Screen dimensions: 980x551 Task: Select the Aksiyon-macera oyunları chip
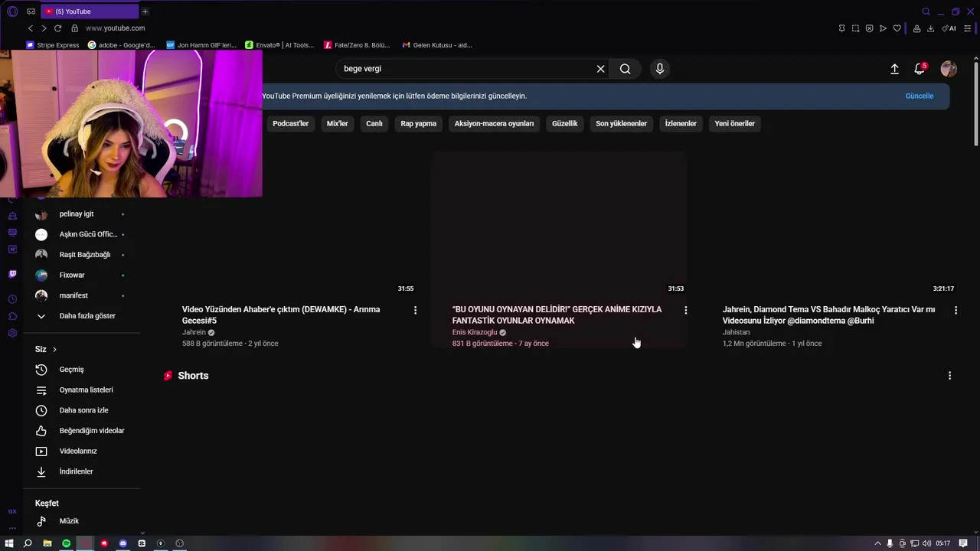494,123
